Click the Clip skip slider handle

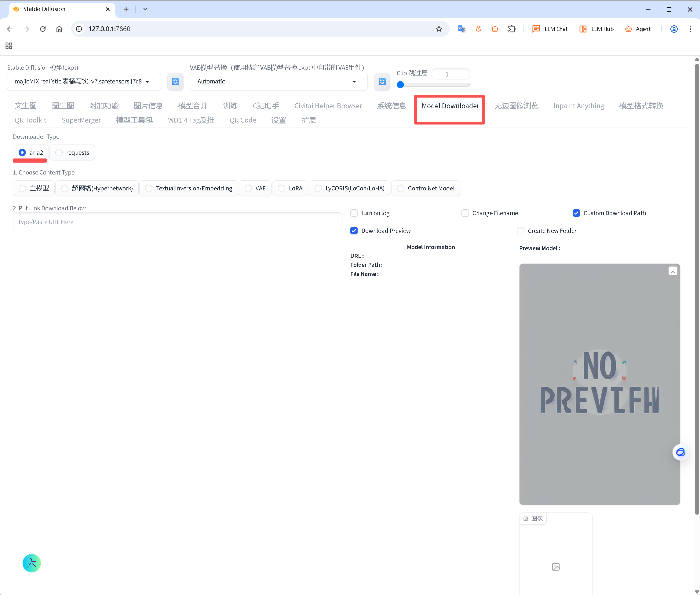tap(400, 85)
